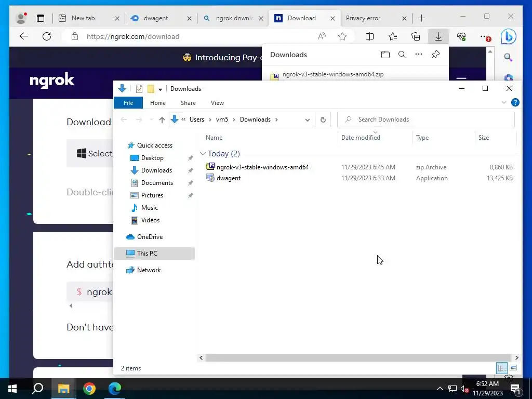532x399 pixels.
Task: Click in Search Downloads field
Action: pos(426,119)
